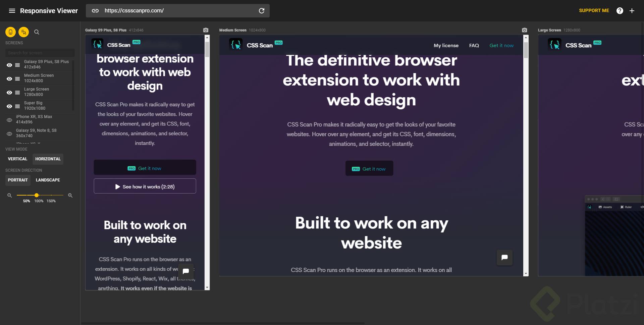The image size is (644, 325).
Task: Hide the Galaxy S9 Plus screen via eye icon
Action: pos(9,65)
